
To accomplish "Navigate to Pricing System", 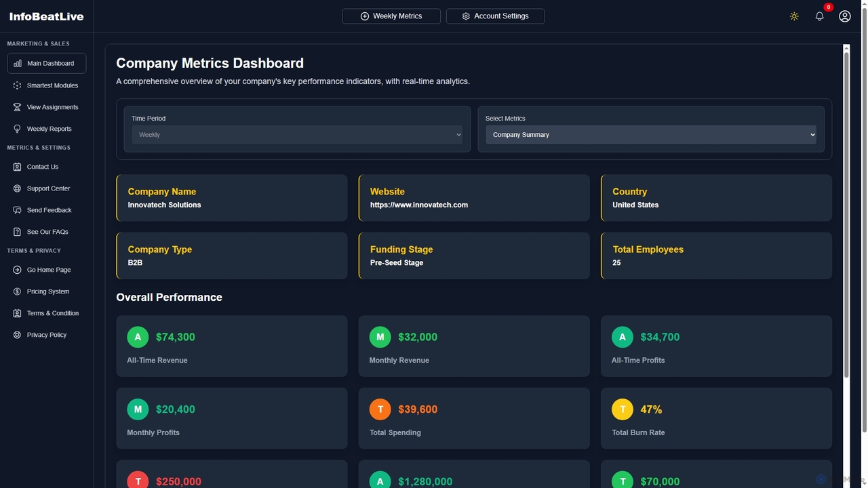I will 47,291.
